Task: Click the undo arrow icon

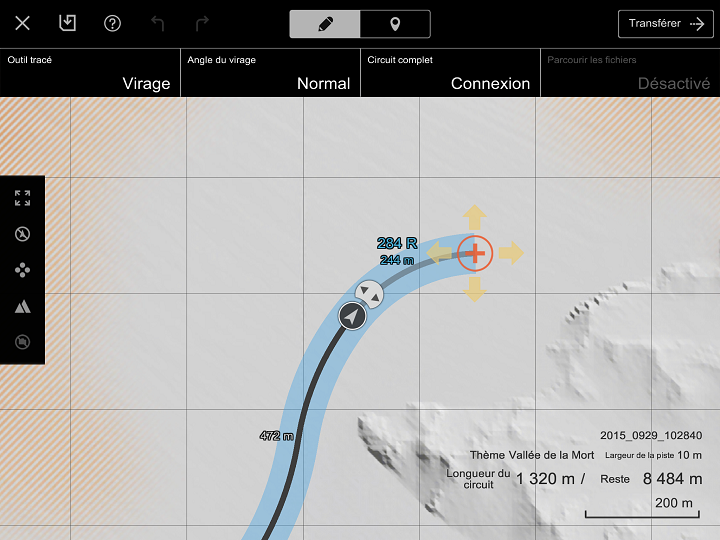Action: (x=158, y=23)
